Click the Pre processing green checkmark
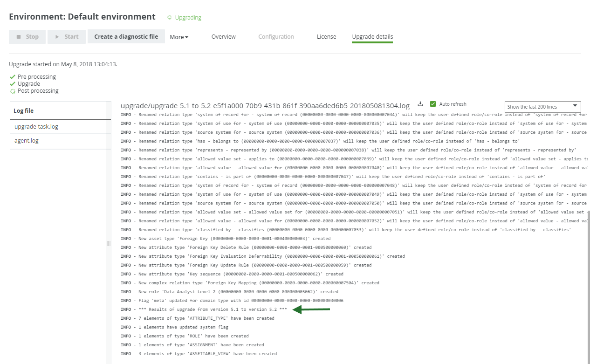Viewport: 590px width, 364px height. tap(13, 77)
